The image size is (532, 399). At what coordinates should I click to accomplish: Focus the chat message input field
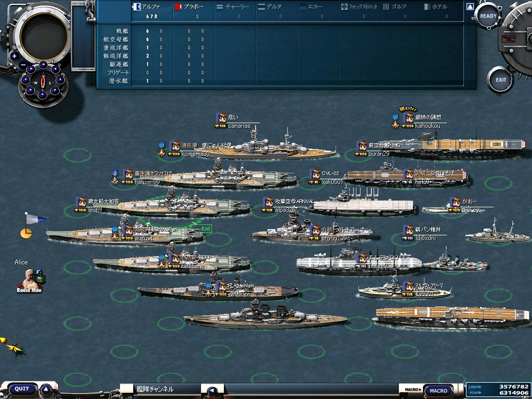point(311,390)
